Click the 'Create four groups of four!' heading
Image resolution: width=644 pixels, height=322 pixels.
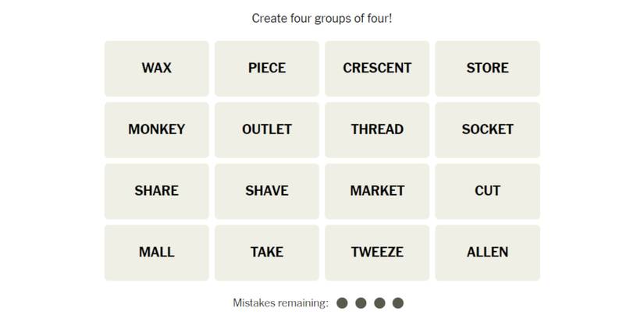pyautogui.click(x=322, y=18)
